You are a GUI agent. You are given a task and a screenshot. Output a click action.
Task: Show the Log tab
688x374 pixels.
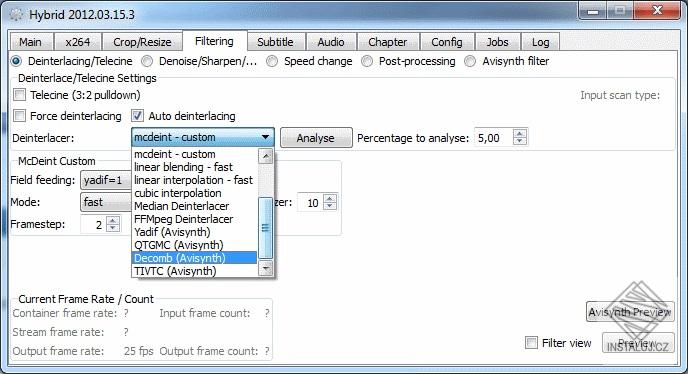[x=540, y=42]
